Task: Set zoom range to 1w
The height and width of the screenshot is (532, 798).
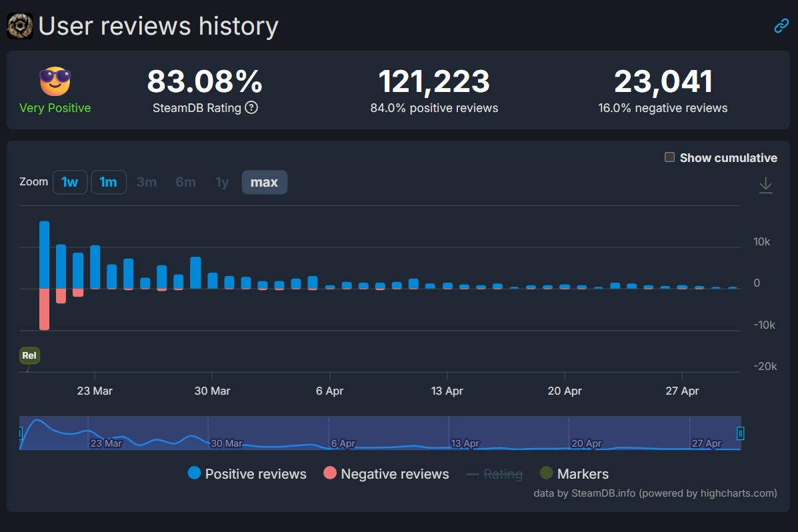Action: pos(70,182)
